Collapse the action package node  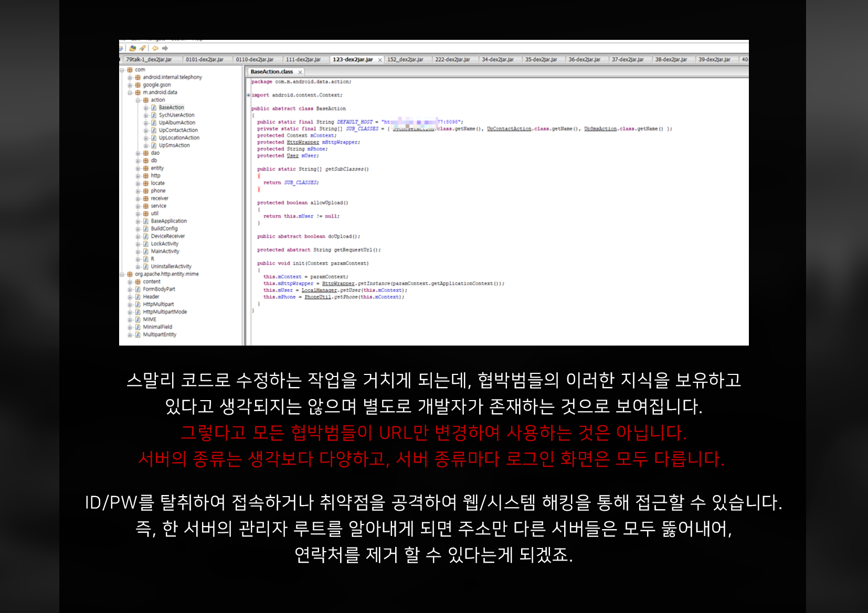139,100
